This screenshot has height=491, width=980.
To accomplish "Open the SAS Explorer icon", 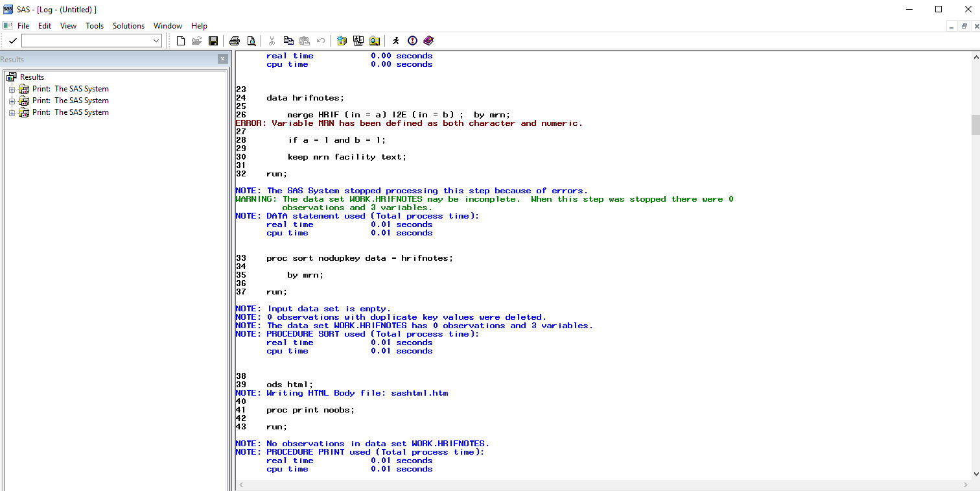I will [x=375, y=40].
